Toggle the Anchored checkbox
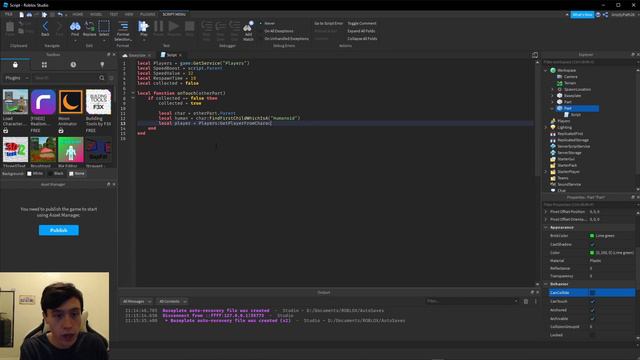640x360 pixels. (592, 310)
